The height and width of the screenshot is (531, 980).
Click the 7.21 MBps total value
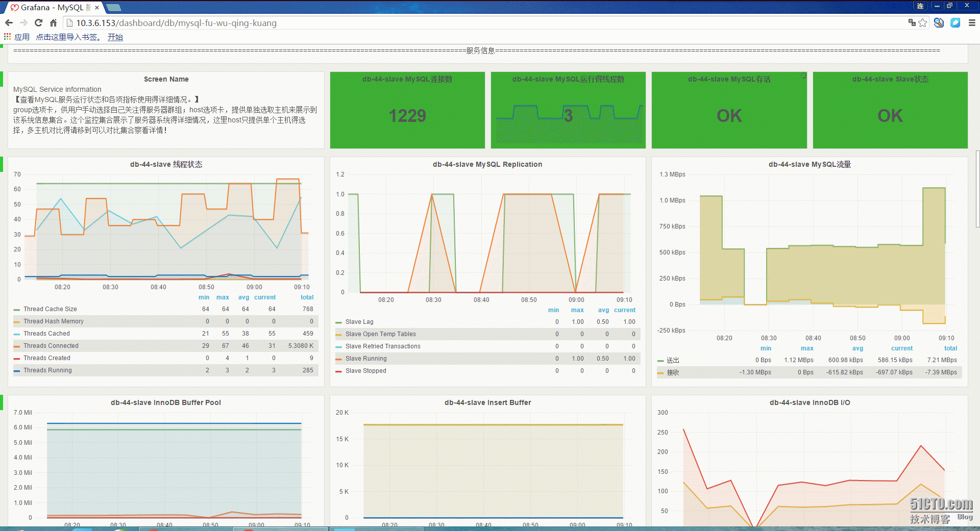click(942, 360)
